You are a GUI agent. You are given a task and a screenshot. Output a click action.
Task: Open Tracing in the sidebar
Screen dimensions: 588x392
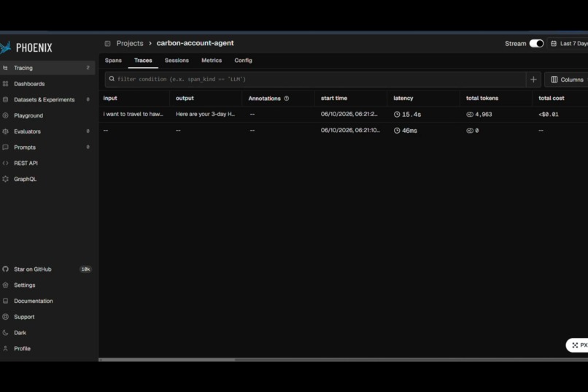[x=47, y=68]
